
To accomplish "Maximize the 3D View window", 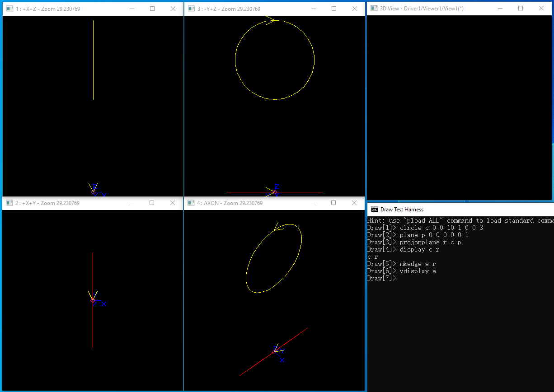I will (521, 8).
